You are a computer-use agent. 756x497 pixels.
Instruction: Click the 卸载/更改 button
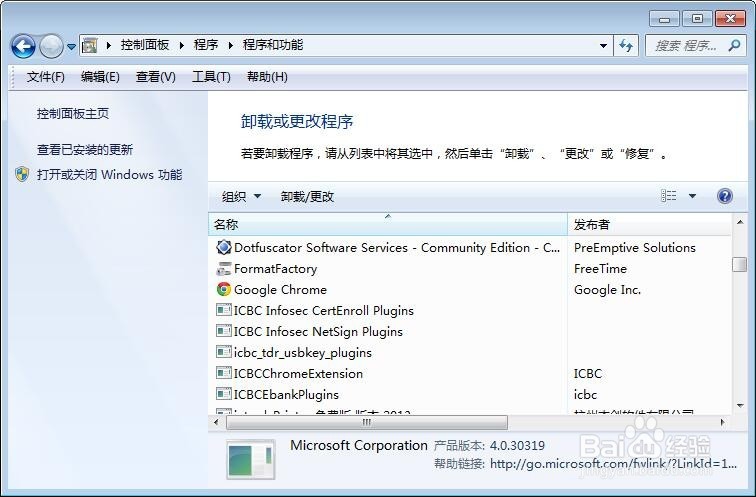click(x=307, y=197)
